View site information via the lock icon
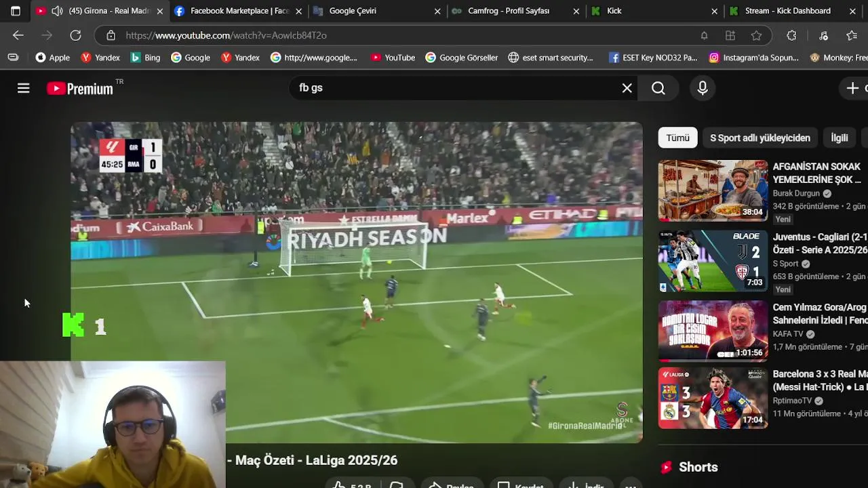The width and height of the screenshot is (868, 488). (111, 35)
